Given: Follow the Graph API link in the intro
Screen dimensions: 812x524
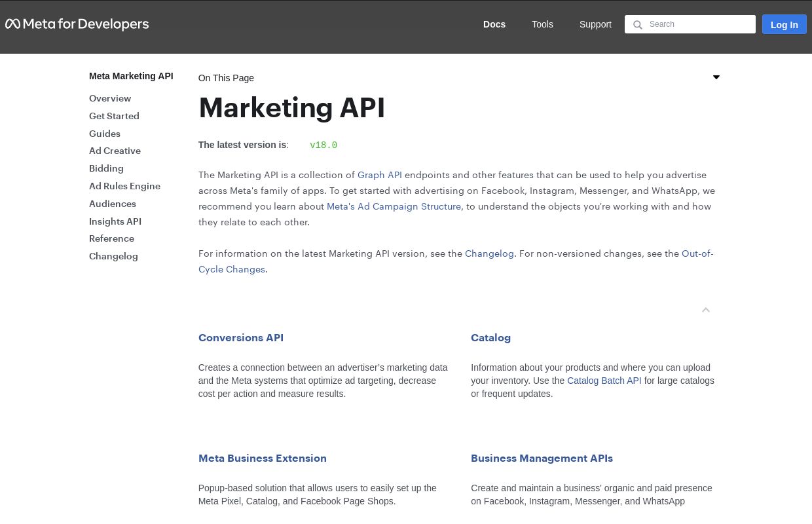Looking at the screenshot, I should pos(380,175).
